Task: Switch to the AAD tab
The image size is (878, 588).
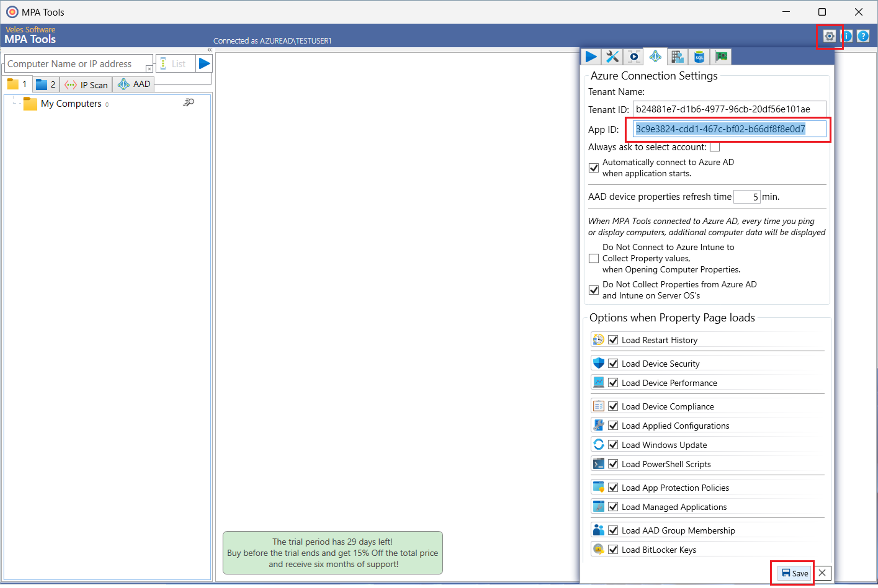Action: 134,84
